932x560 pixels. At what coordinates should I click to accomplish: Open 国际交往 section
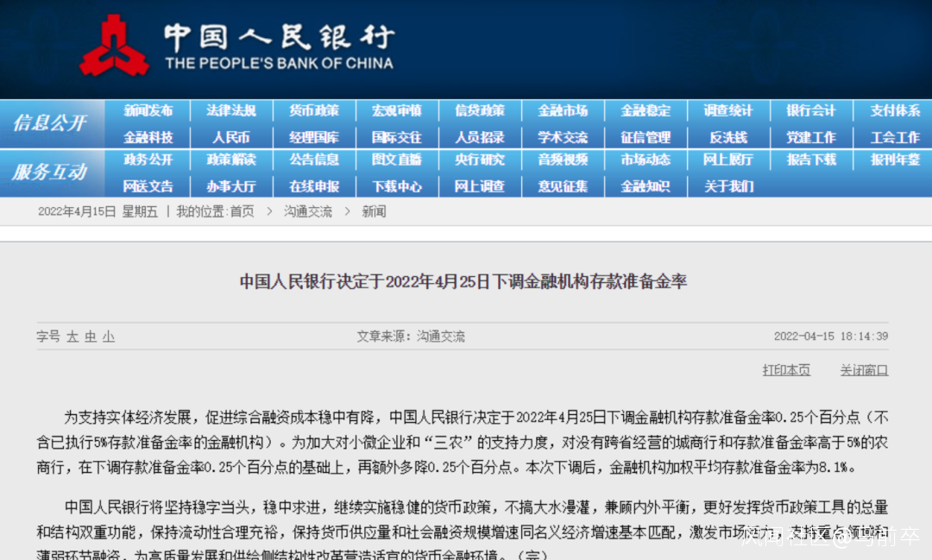(x=397, y=138)
